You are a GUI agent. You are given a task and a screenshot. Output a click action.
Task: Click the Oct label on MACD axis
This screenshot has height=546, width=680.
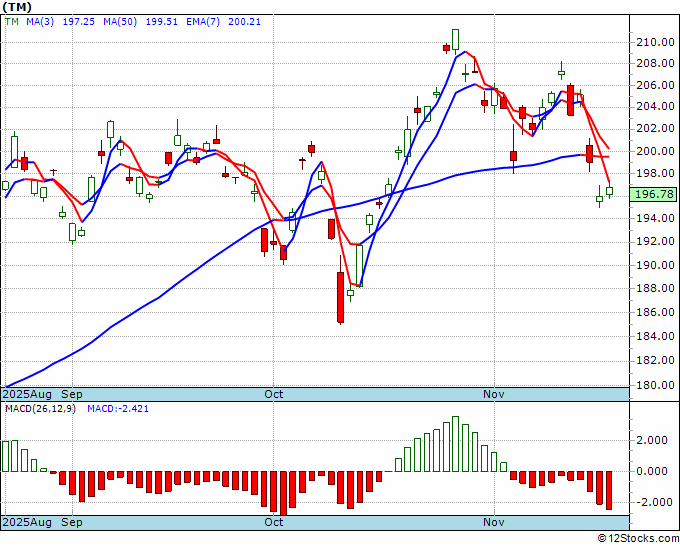click(274, 522)
